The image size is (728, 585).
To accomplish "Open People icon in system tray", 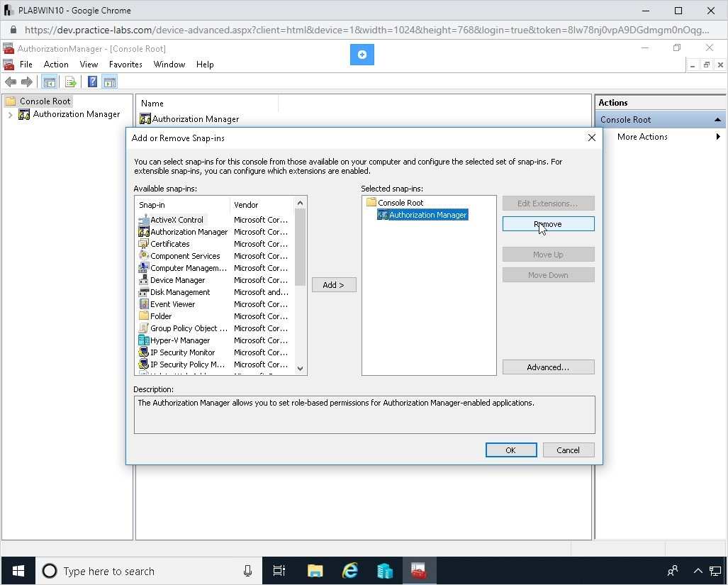I will pos(672,571).
